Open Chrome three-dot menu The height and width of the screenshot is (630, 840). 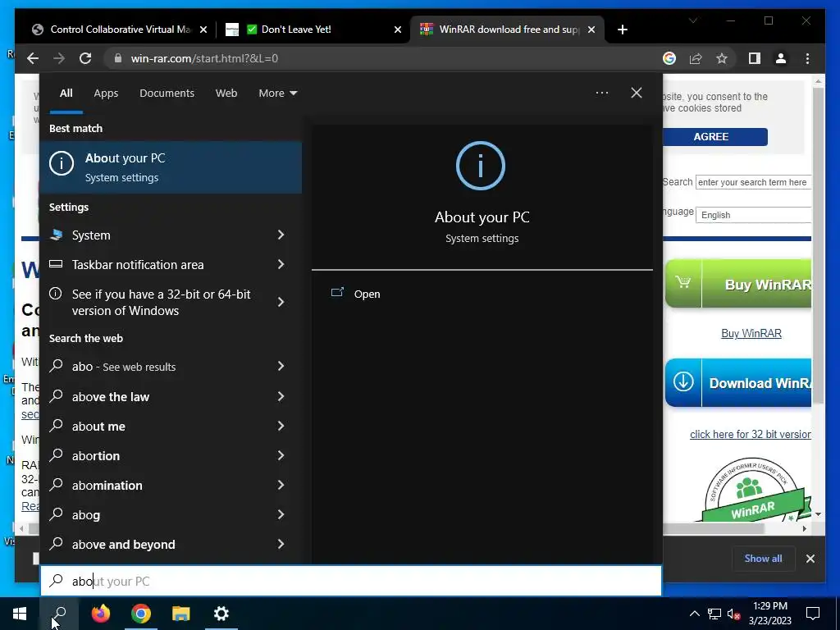coord(807,58)
